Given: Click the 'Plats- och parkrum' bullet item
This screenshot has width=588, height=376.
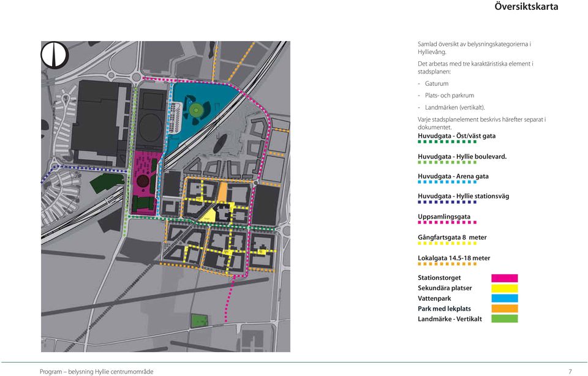Looking at the screenshot, I should click(449, 96).
